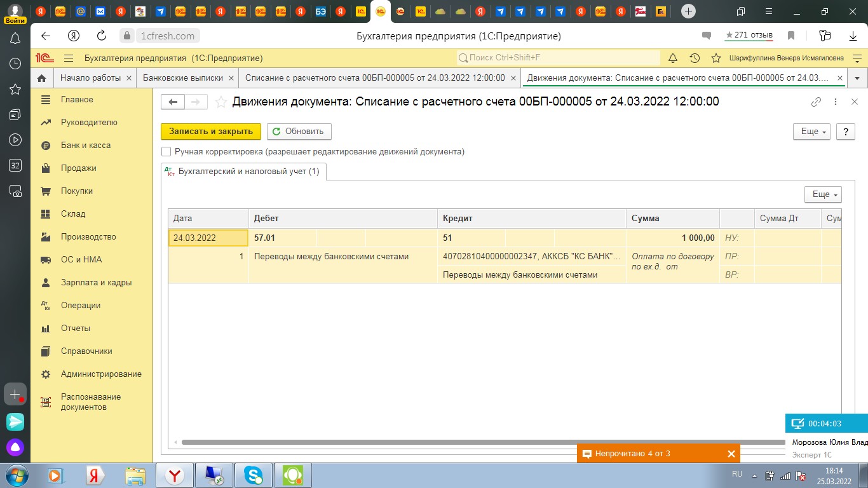Open the Склад section
The image size is (868, 488).
[x=73, y=214]
